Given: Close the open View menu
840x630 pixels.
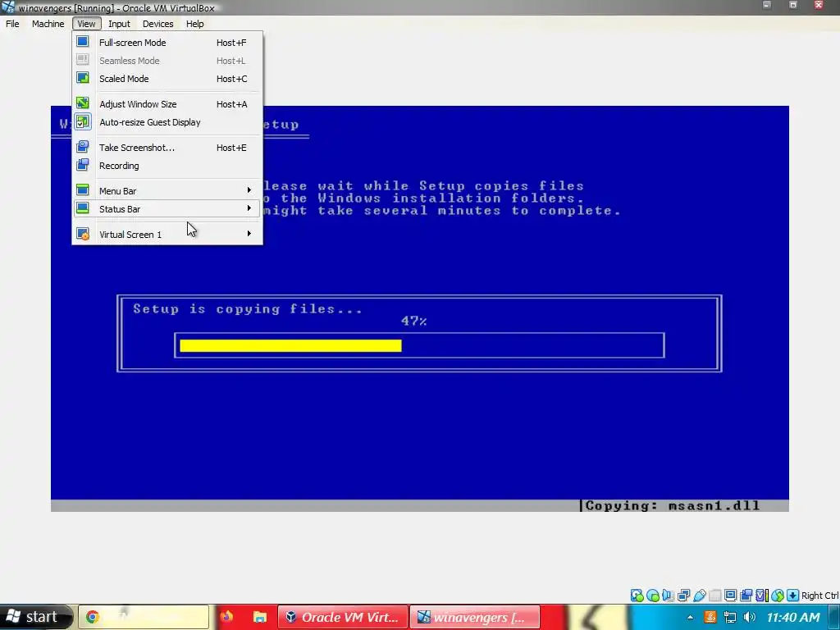Looking at the screenshot, I should click(x=86, y=24).
